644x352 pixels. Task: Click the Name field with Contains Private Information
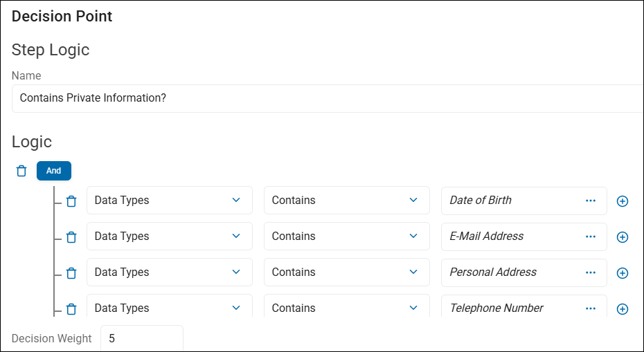tap(325, 98)
